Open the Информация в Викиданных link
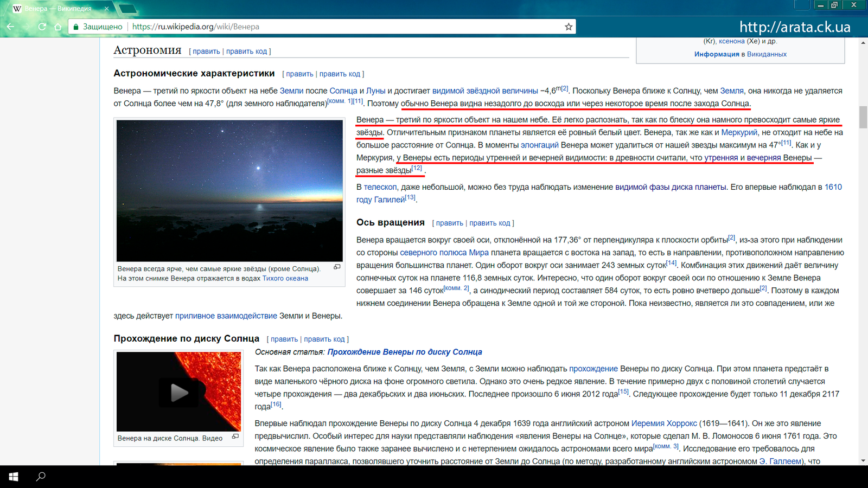Viewport: 868px width, 488px height. pyautogui.click(x=740, y=54)
